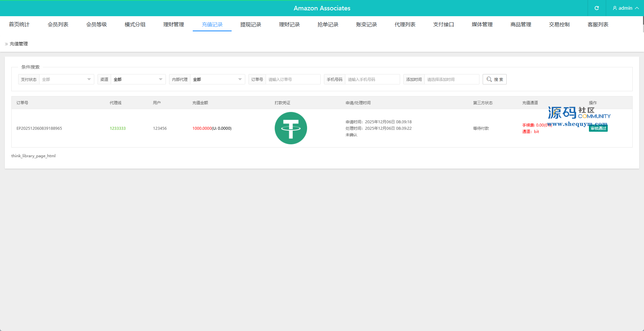The width and height of the screenshot is (644, 331).
Task: Open the Tether payment proof thumbnail
Action: click(291, 128)
